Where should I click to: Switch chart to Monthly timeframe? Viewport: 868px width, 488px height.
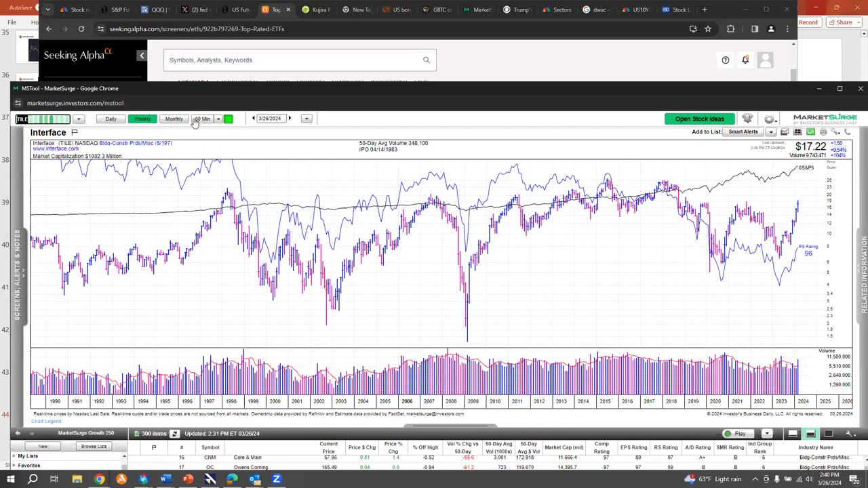point(174,119)
